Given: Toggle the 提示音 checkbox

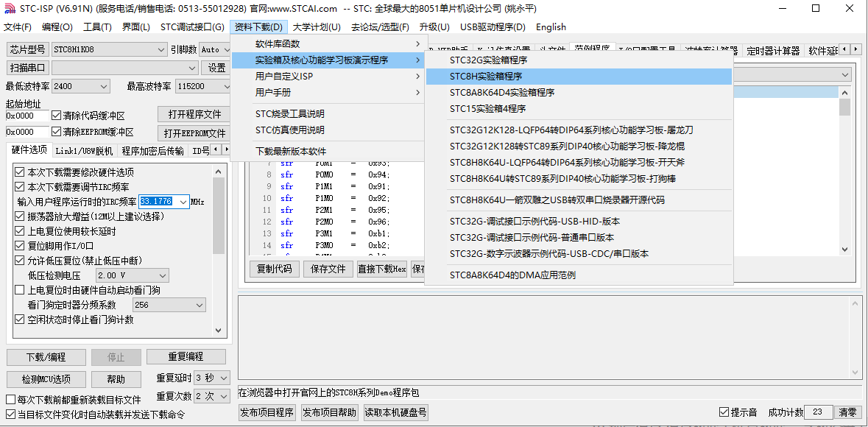Looking at the screenshot, I should [724, 412].
